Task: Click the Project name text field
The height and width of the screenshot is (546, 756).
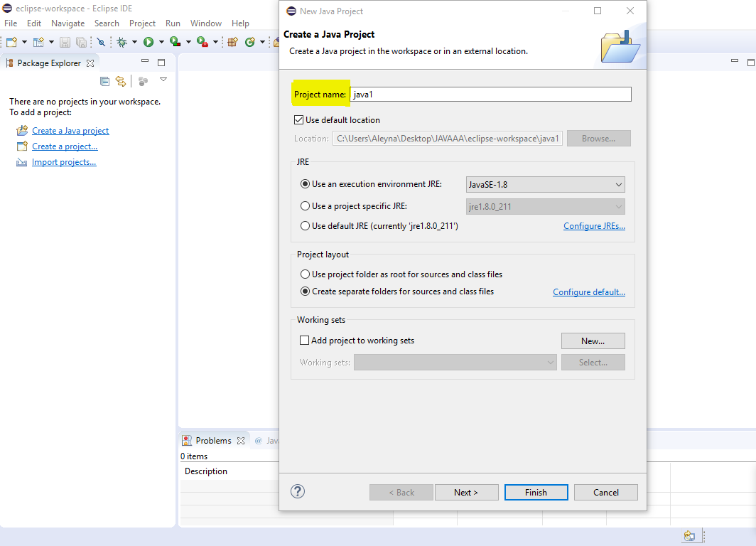Action: click(x=490, y=94)
